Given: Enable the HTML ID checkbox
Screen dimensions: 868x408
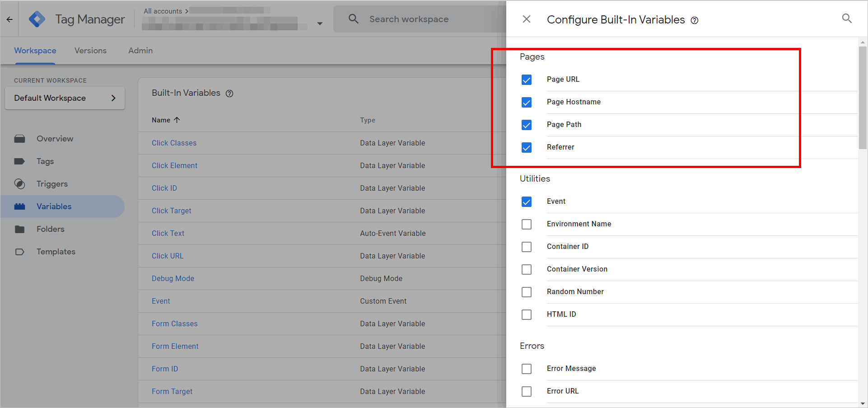Looking at the screenshot, I should (x=527, y=315).
